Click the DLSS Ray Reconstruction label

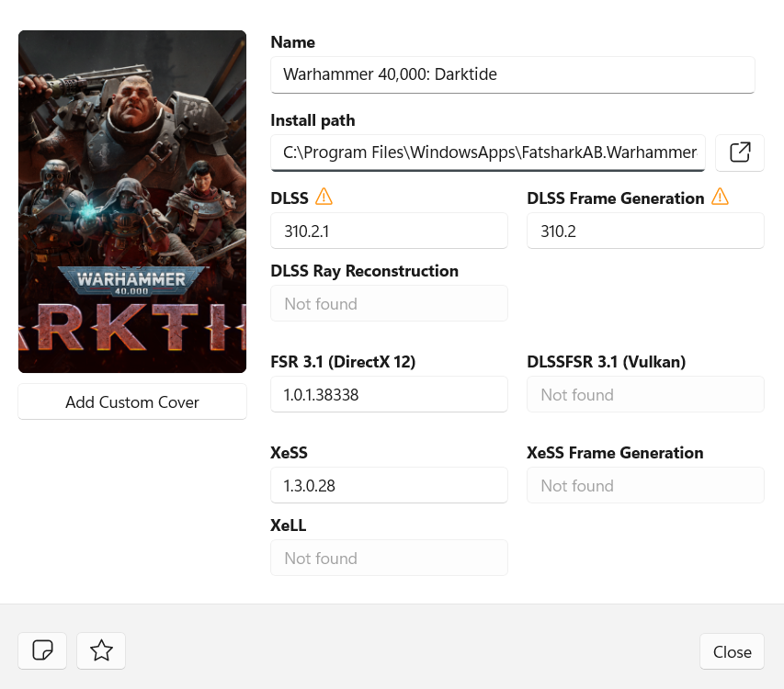[x=364, y=271]
